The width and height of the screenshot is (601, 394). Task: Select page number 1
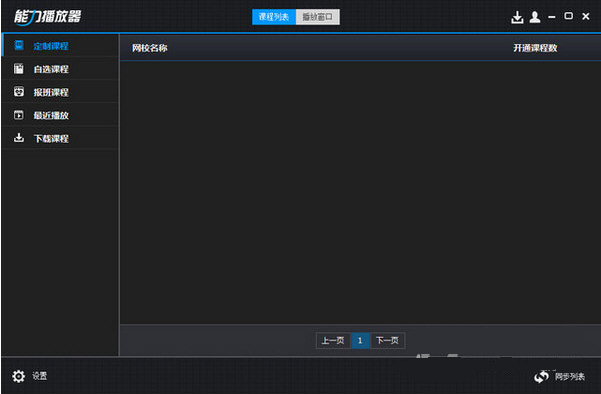pyautogui.click(x=360, y=340)
